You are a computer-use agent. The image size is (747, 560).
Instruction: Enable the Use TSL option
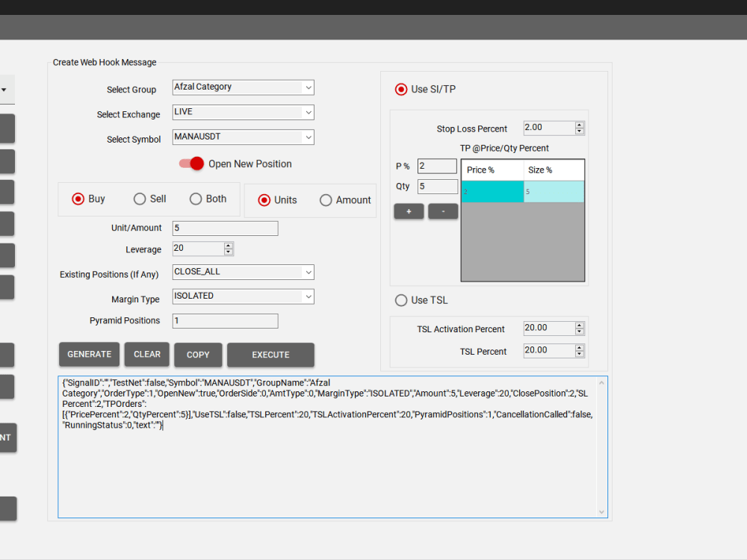pos(401,300)
